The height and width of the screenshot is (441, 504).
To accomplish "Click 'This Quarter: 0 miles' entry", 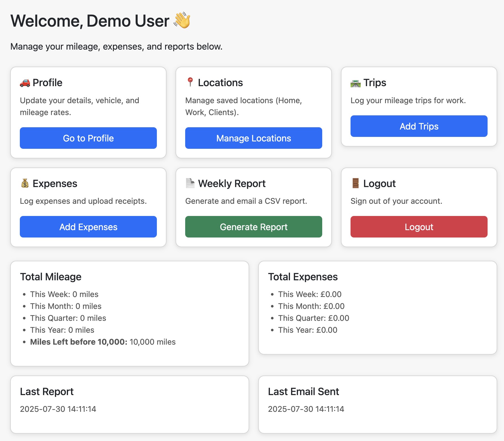I will pyautogui.click(x=68, y=318).
